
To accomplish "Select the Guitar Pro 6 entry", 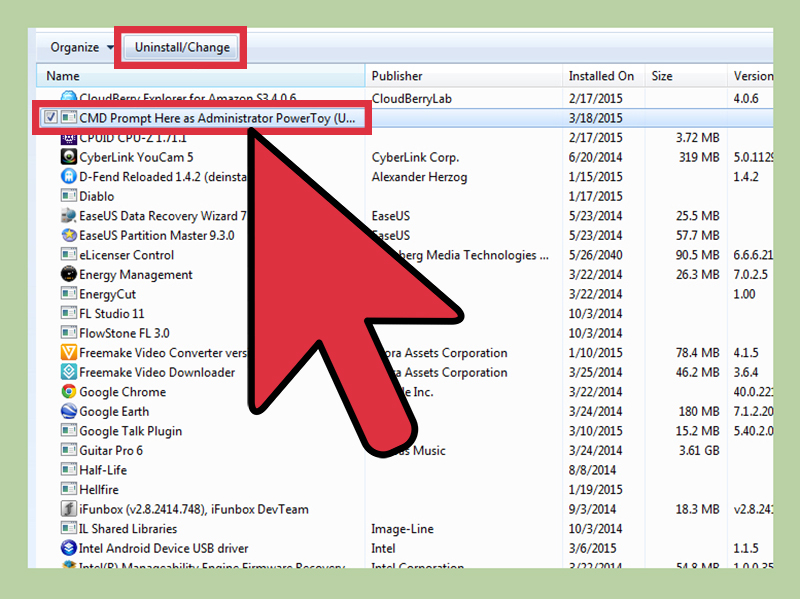I will 111,451.
